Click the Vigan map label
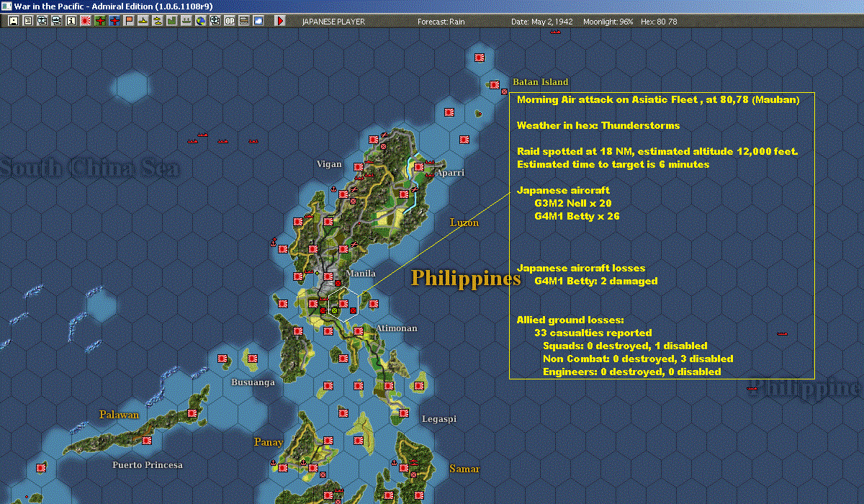Viewport: 864px width, 504px height. 329,164
